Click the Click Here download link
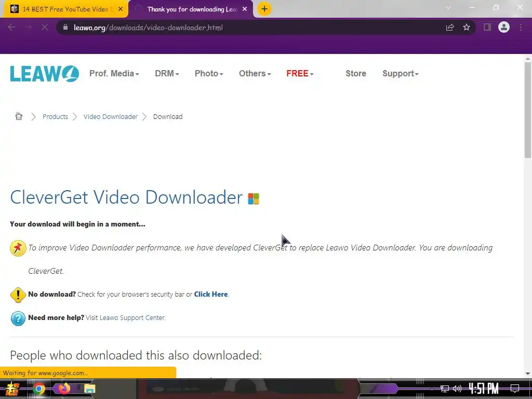This screenshot has height=399, width=532. click(211, 295)
